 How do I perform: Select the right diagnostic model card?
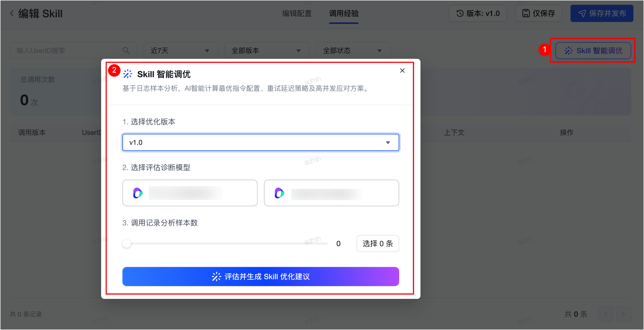[331, 193]
